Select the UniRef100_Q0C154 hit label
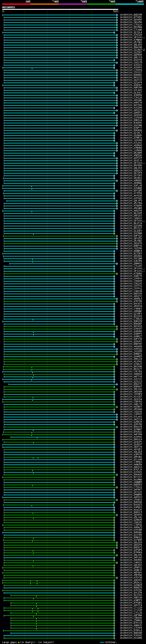 click(x=131, y=593)
